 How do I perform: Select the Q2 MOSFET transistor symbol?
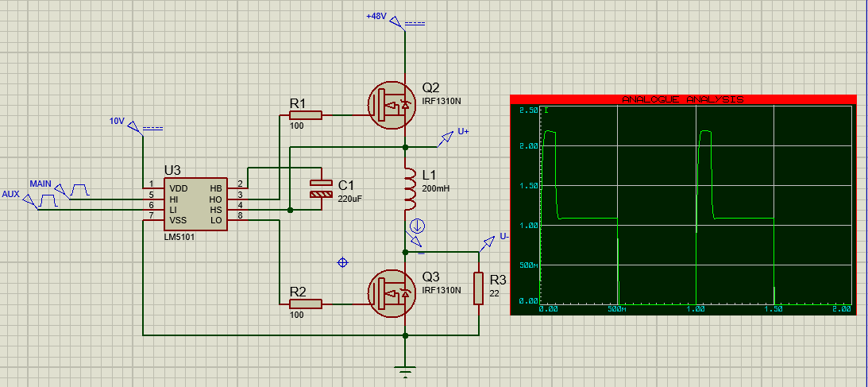coord(392,103)
